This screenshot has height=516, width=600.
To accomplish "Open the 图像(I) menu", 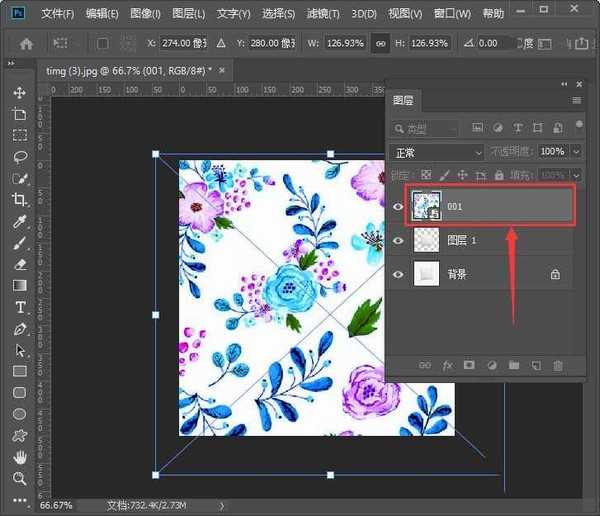I will 145,14.
